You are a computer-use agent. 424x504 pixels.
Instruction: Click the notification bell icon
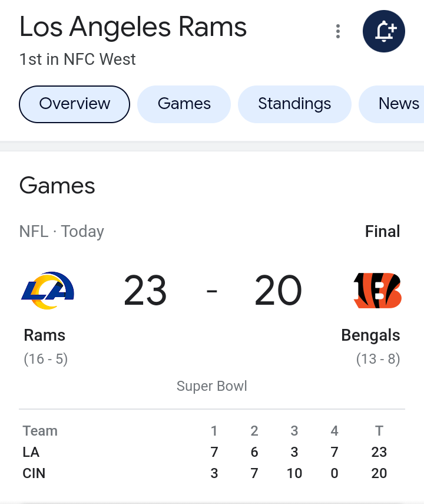tap(383, 31)
